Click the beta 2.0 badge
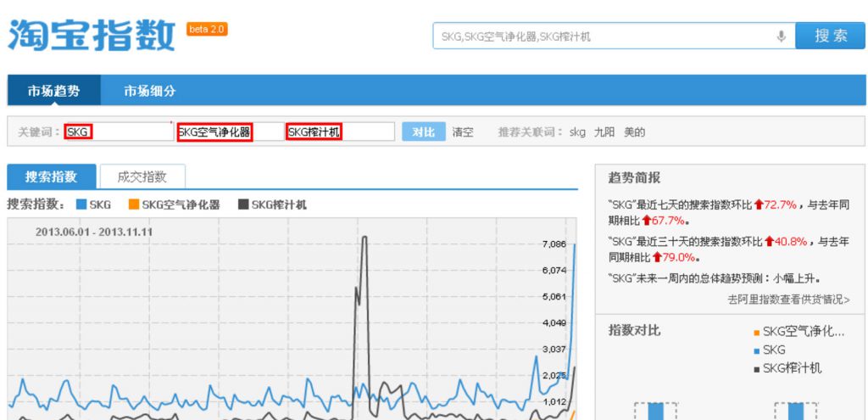Viewport: 868px width, 420px height. (207, 30)
